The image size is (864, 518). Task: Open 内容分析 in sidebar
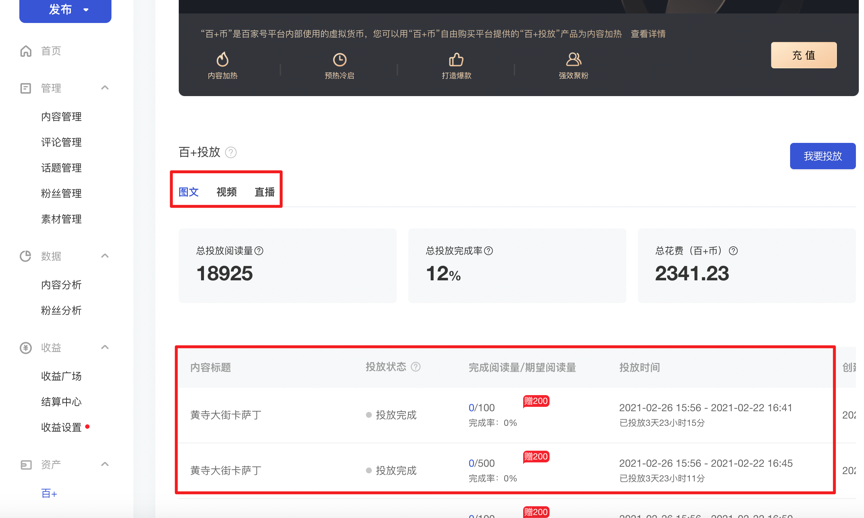click(61, 285)
